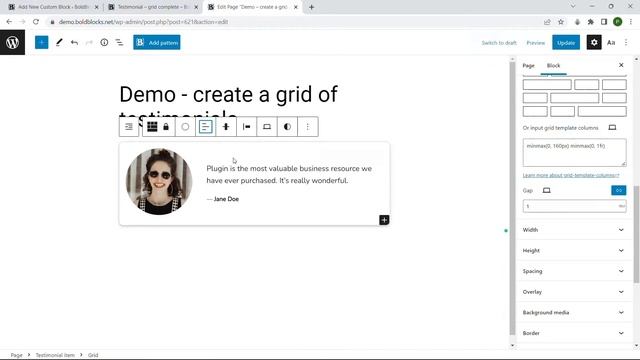
Task: Click Testimonial item in bottom breadcrumb
Action: (55, 355)
